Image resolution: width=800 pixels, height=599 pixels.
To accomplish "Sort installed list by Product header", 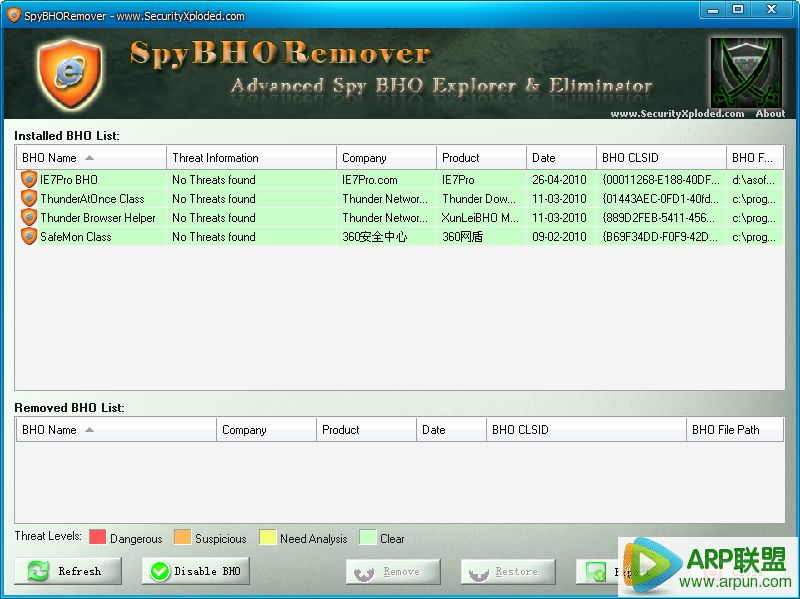I will click(x=481, y=158).
